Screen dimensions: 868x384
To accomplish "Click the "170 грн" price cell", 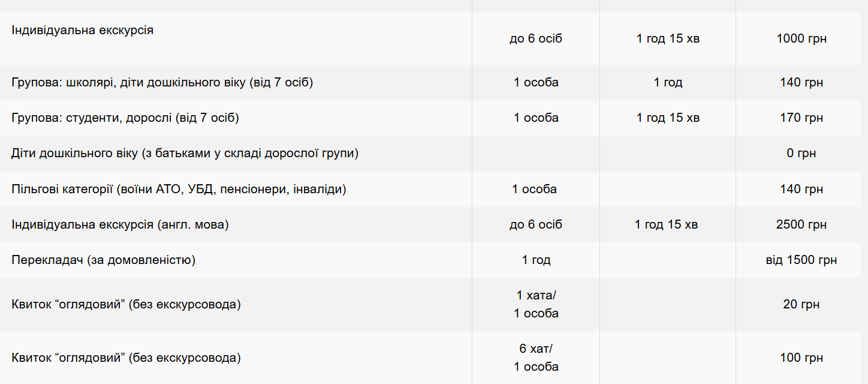I will click(x=801, y=118).
